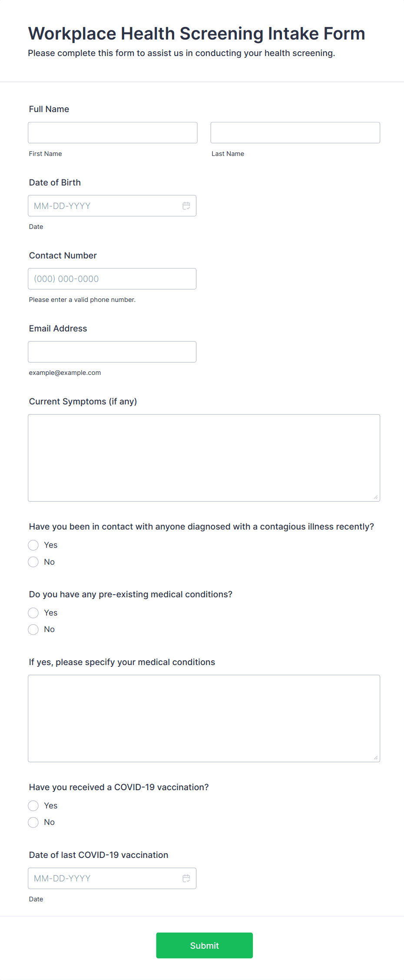Open the Date of Birth calendar picker
404x980 pixels.
pos(186,205)
